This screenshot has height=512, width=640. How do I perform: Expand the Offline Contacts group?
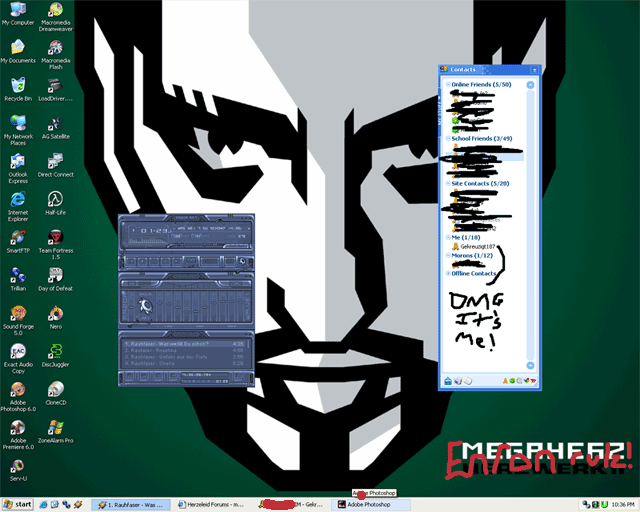(x=448, y=274)
